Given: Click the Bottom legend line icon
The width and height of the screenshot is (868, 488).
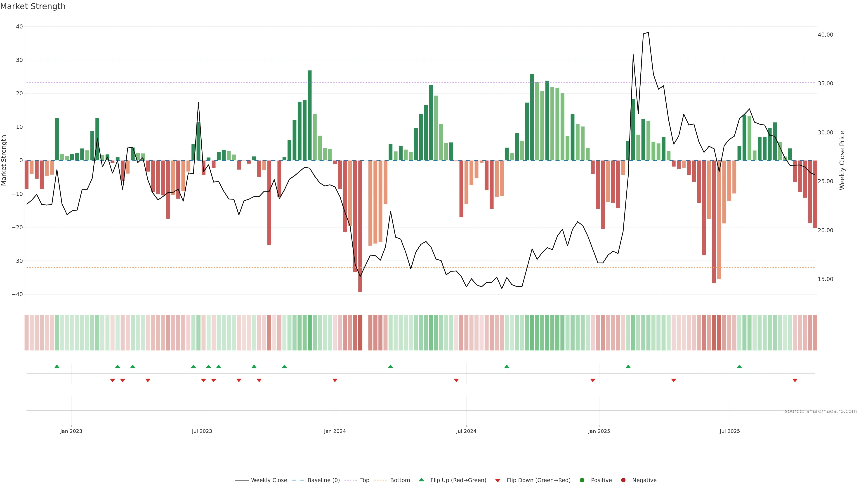Looking at the screenshot, I should click(x=380, y=480).
